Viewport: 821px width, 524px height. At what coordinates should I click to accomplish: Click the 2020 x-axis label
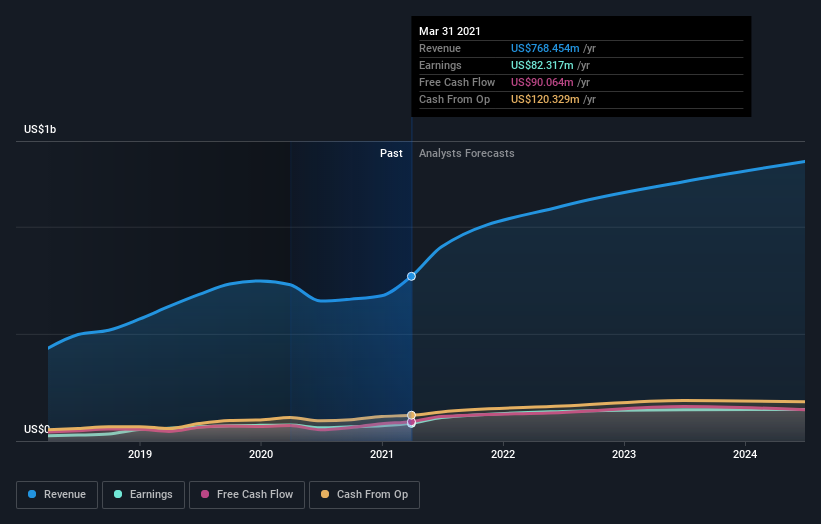click(x=261, y=454)
